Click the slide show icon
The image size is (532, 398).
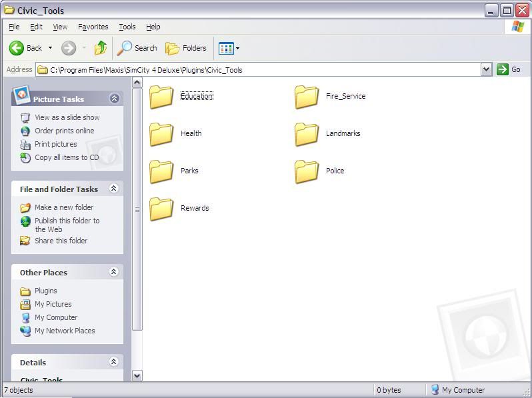pyautogui.click(x=25, y=118)
